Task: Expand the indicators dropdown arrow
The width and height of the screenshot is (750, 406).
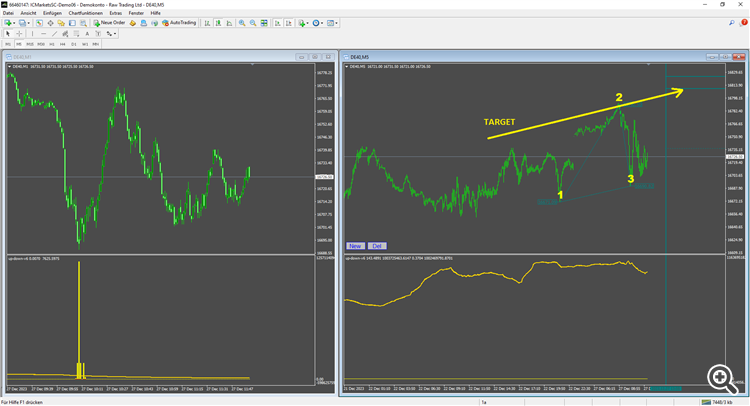Action: pos(308,23)
